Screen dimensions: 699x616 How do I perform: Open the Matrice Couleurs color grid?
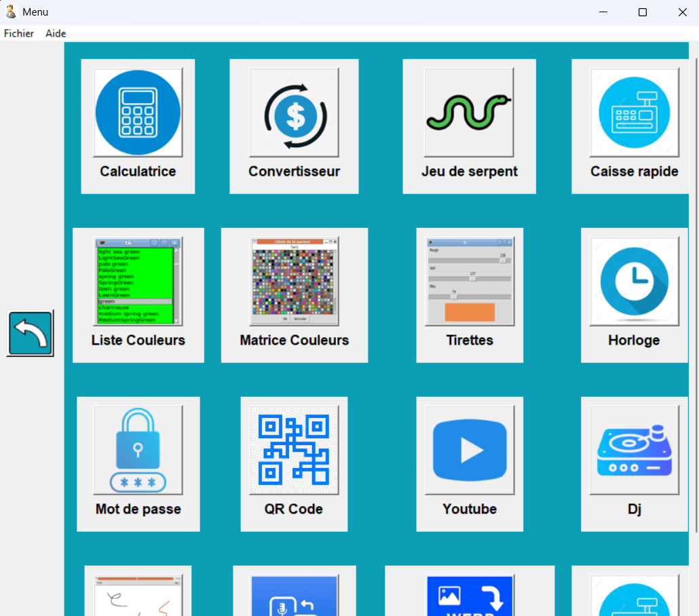pyautogui.click(x=295, y=282)
